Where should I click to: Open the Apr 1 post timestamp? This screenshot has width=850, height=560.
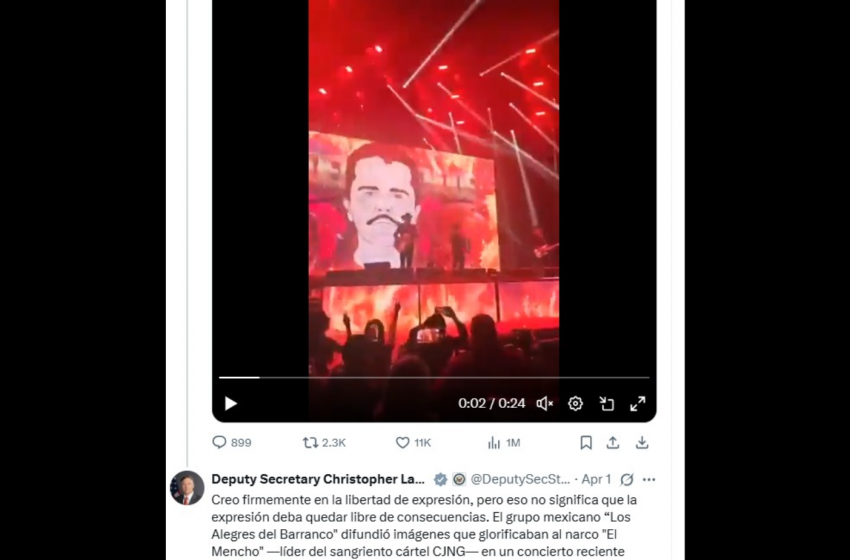point(596,479)
